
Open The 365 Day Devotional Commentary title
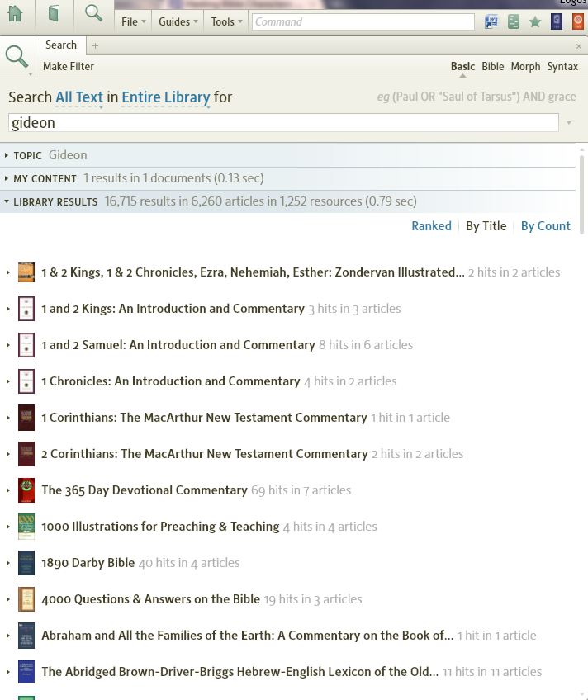[x=145, y=490]
